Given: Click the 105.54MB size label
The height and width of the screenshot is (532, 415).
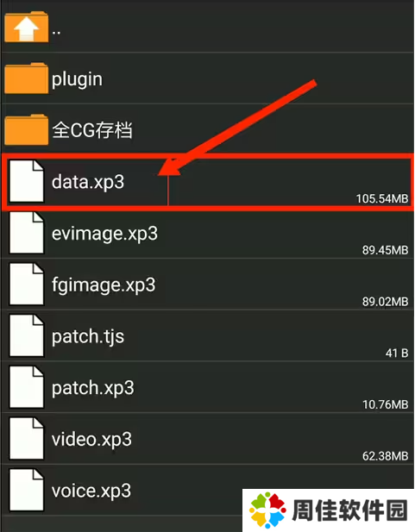Looking at the screenshot, I should [382, 198].
